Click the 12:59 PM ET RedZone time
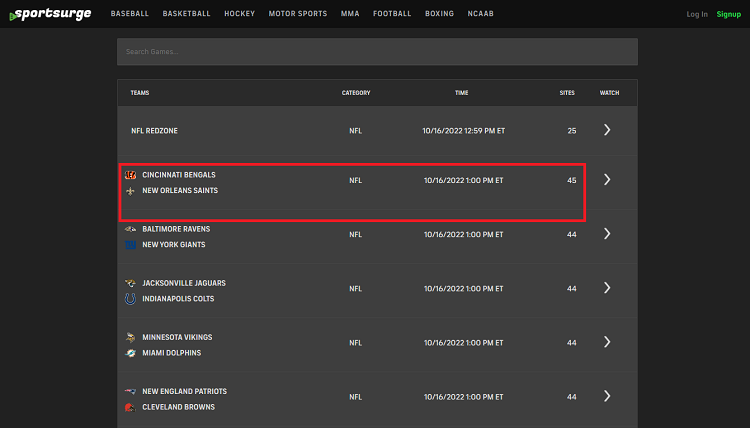The height and width of the screenshot is (428, 750). [463, 131]
